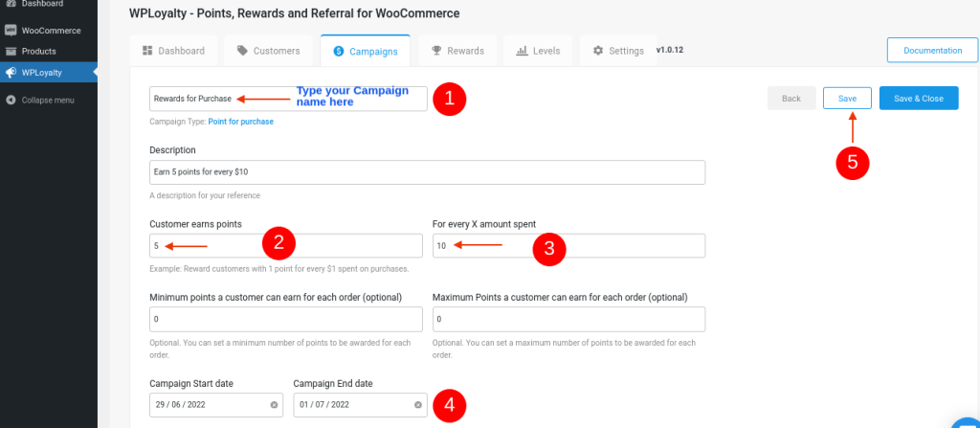
Task: Click the Back button
Action: click(791, 99)
